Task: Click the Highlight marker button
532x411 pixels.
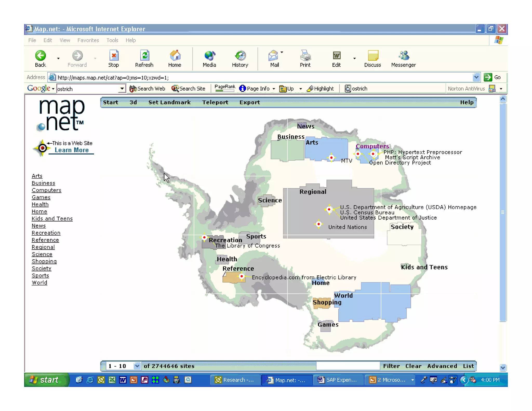Action: [320, 89]
